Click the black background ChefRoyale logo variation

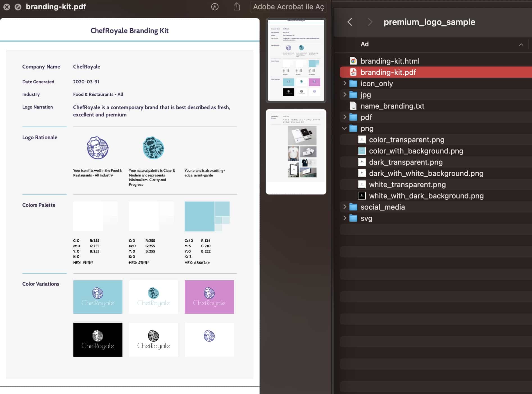pyautogui.click(x=98, y=340)
